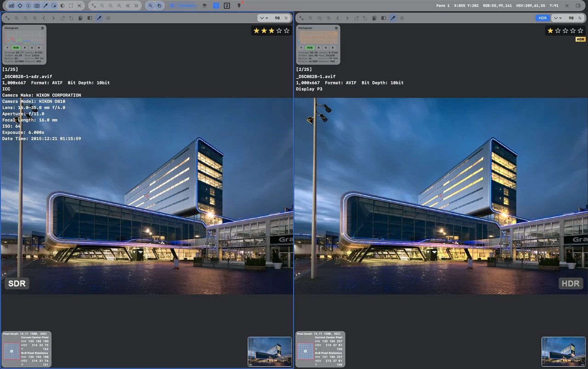Click the fit-to-window arrows in left pane toolbar

coord(7,18)
